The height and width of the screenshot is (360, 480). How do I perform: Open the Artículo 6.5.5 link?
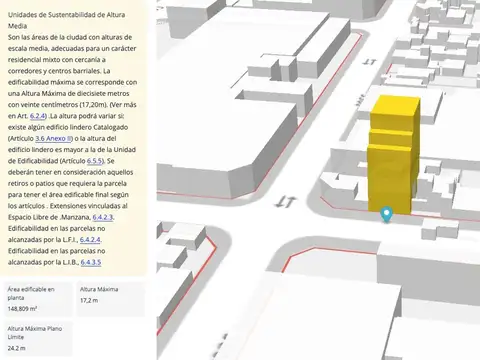[95, 161]
